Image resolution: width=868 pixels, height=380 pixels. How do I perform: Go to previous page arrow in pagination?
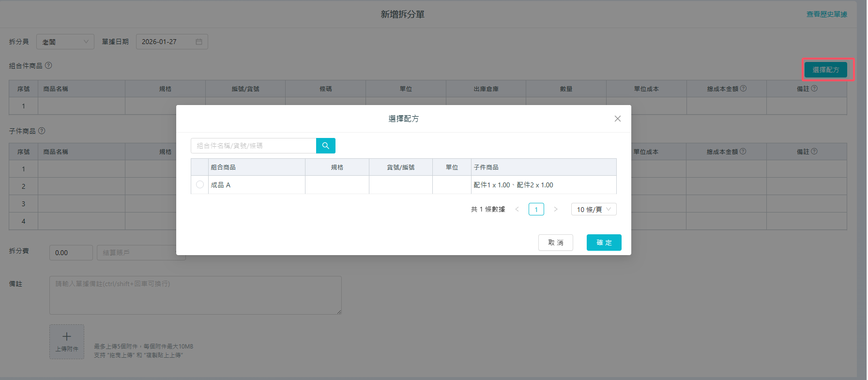point(517,209)
